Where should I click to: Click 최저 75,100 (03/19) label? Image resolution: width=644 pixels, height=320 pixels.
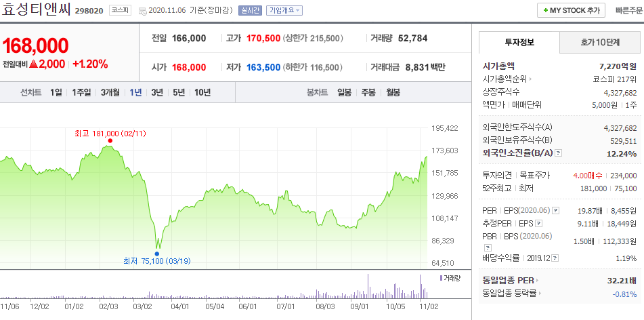[157, 261]
